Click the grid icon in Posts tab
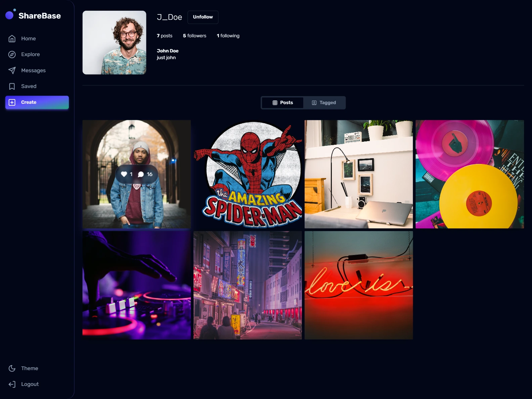Image resolution: width=532 pixels, height=399 pixels. [x=275, y=103]
